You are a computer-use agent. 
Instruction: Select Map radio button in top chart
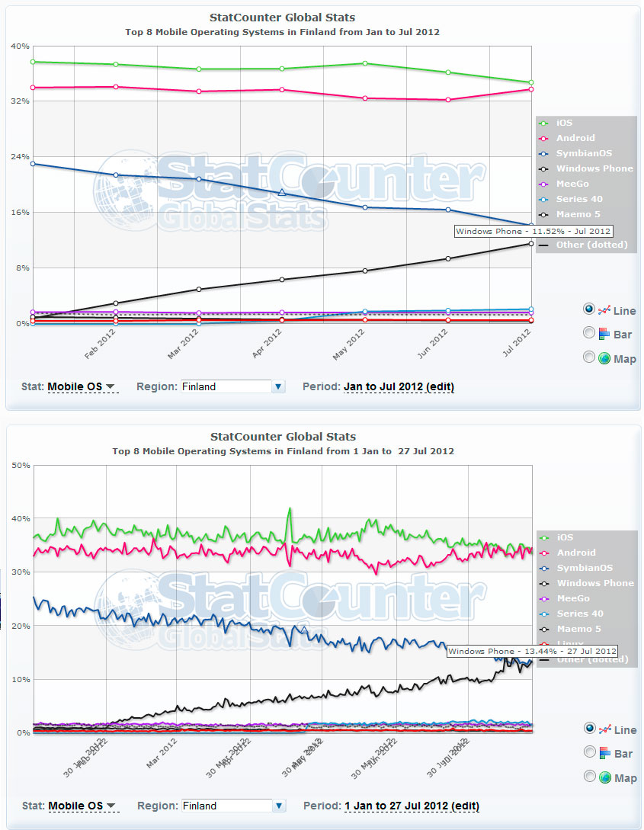click(x=588, y=357)
